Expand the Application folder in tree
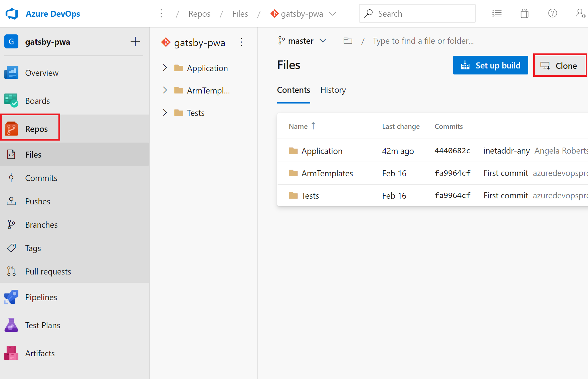The height and width of the screenshot is (379, 588). (165, 68)
